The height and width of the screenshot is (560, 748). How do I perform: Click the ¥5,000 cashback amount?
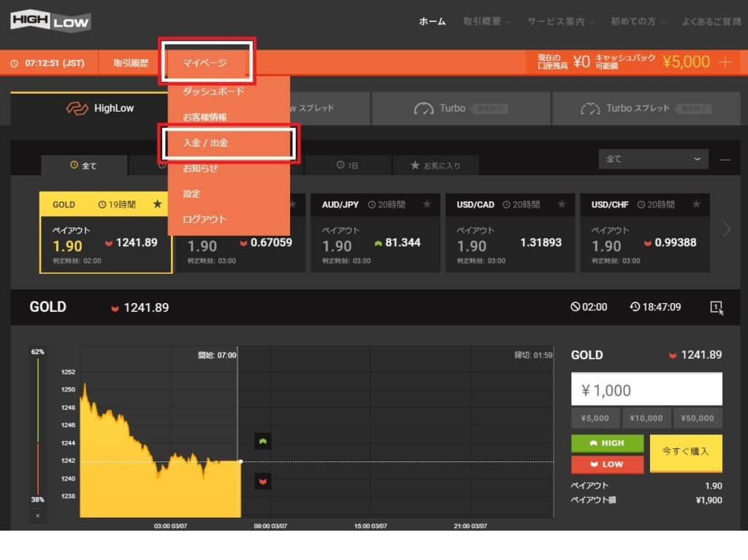pos(686,62)
